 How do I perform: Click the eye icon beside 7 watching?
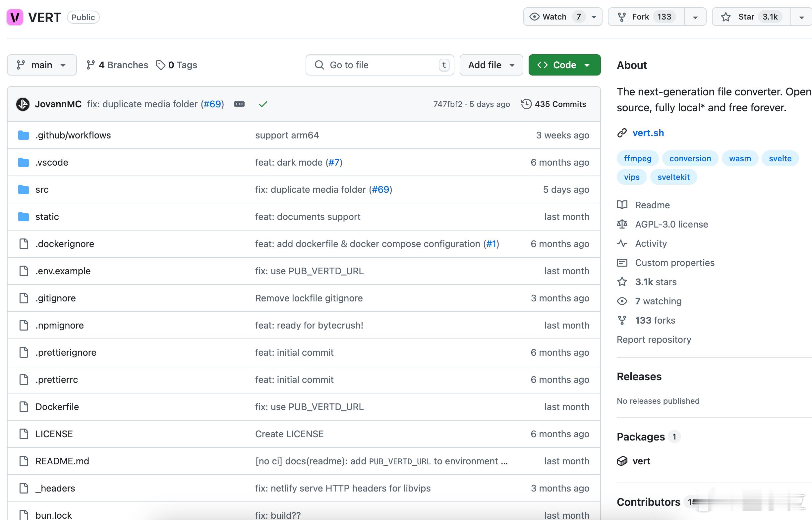pos(622,301)
